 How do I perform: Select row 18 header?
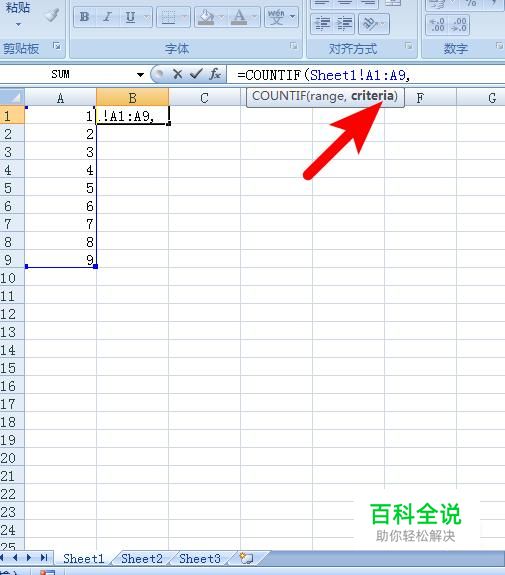[12, 422]
